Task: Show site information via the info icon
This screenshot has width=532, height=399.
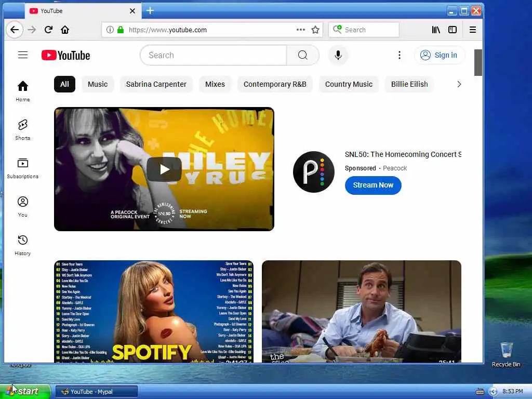Action: pyautogui.click(x=110, y=30)
